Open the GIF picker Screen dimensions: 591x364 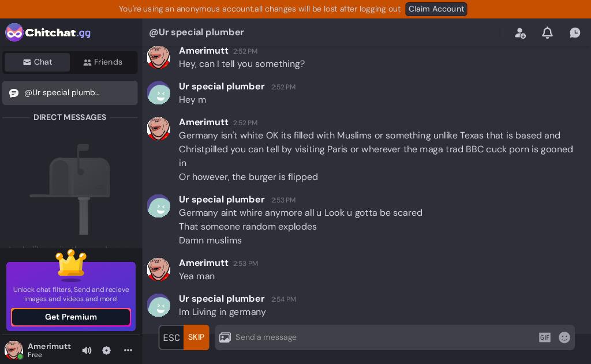point(545,337)
